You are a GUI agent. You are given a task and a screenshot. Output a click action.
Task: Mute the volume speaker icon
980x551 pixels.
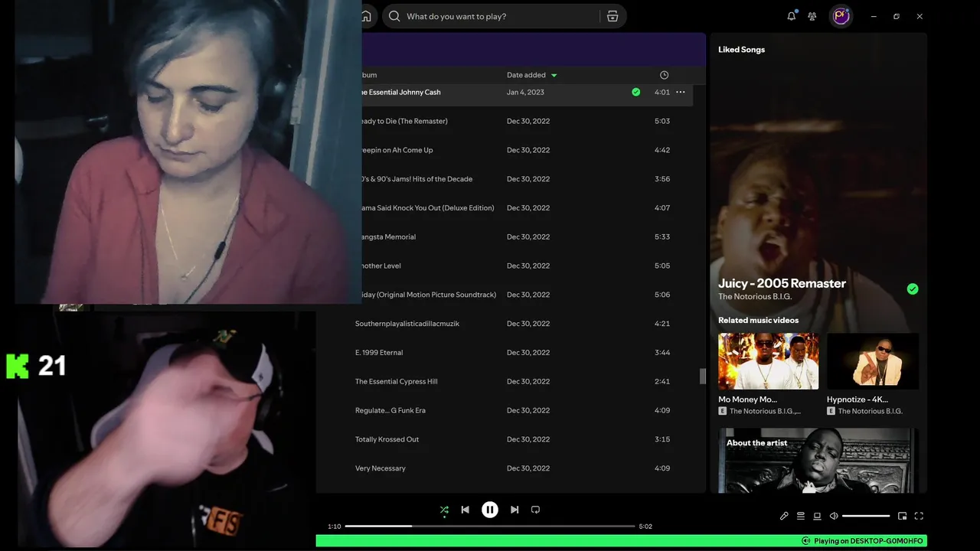(834, 516)
